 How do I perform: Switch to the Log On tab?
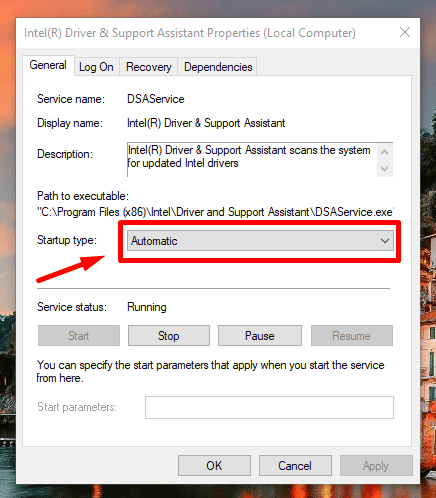tap(96, 67)
